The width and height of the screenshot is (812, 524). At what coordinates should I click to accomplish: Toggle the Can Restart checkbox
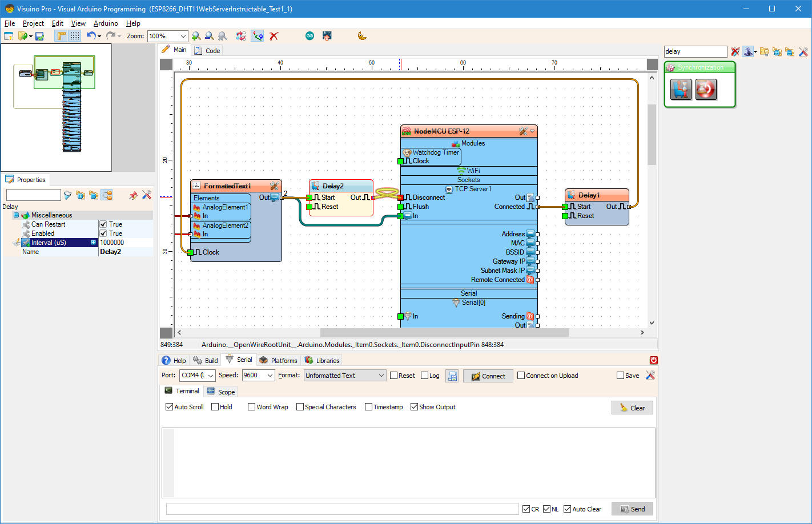click(103, 224)
